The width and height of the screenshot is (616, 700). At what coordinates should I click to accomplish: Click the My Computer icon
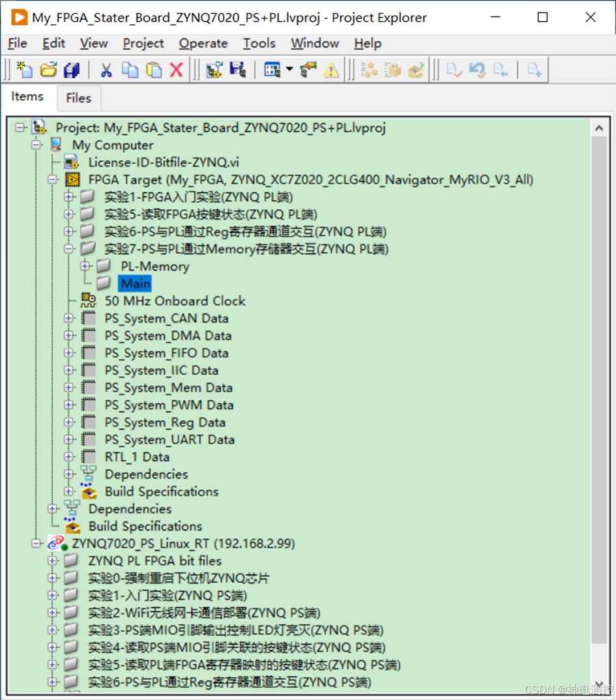click(56, 145)
